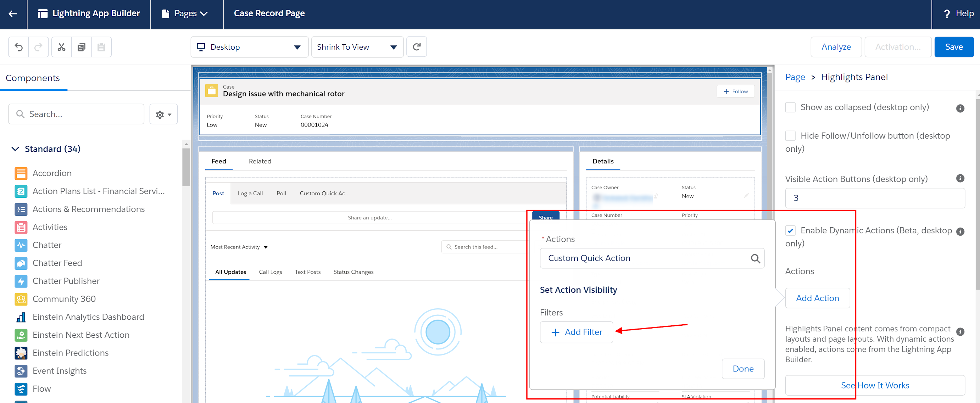This screenshot has width=980, height=403.
Task: Click the Add Filter button
Action: 576,332
